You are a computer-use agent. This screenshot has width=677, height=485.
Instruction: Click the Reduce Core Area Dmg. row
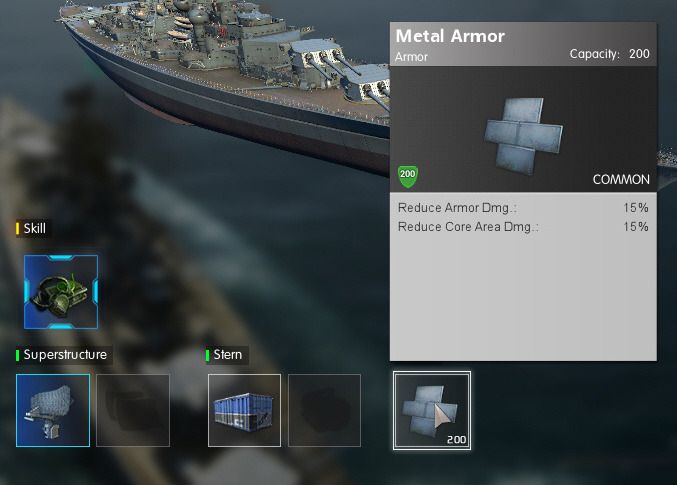pos(523,227)
